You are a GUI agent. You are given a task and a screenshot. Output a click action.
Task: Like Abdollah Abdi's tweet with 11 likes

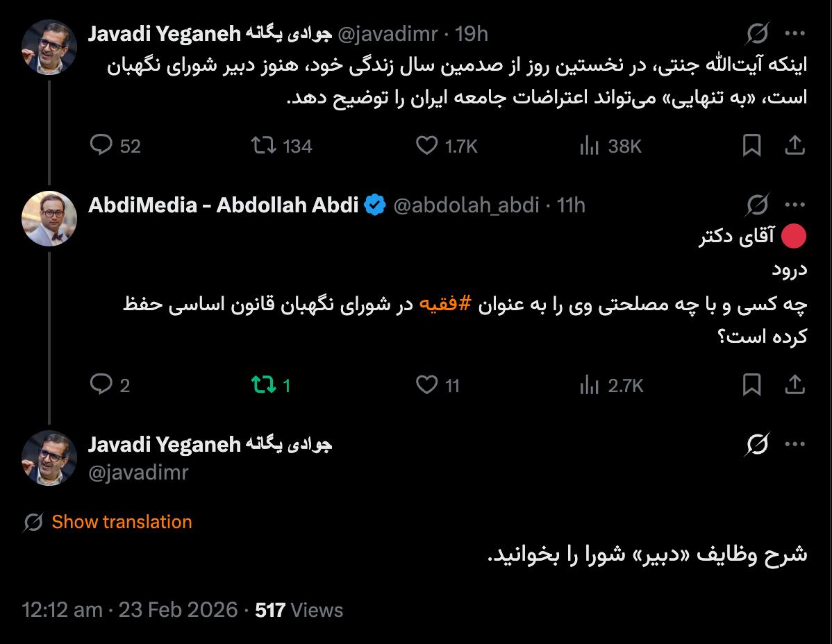426,384
